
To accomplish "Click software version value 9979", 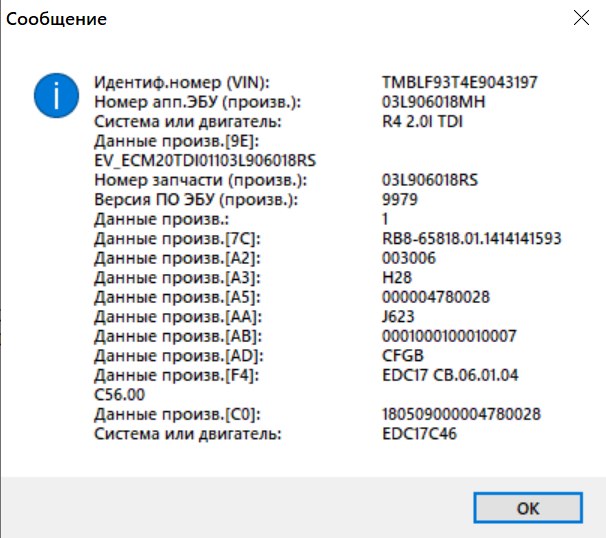I will pos(400,199).
